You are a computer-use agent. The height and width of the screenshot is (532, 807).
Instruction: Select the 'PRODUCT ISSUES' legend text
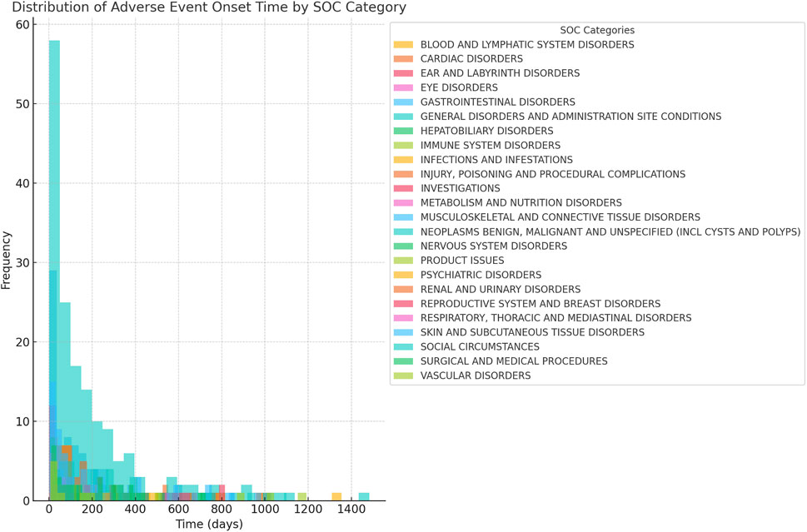pos(462,261)
